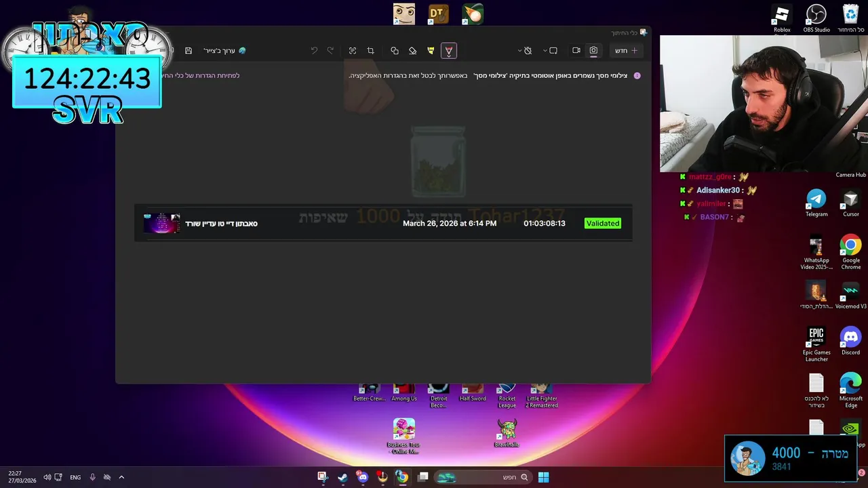Screen dimensions: 868x488
Task: Open Rocket League desktop shortcut
Action: [507, 396]
